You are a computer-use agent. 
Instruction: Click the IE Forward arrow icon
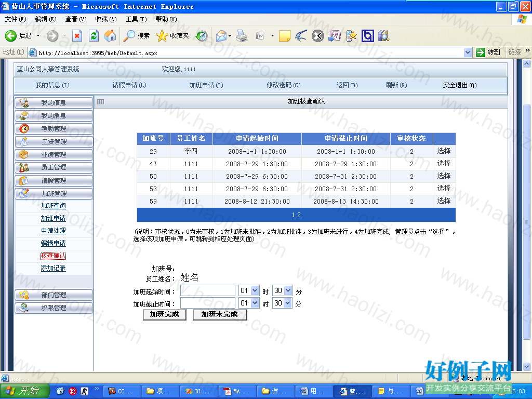[52, 36]
